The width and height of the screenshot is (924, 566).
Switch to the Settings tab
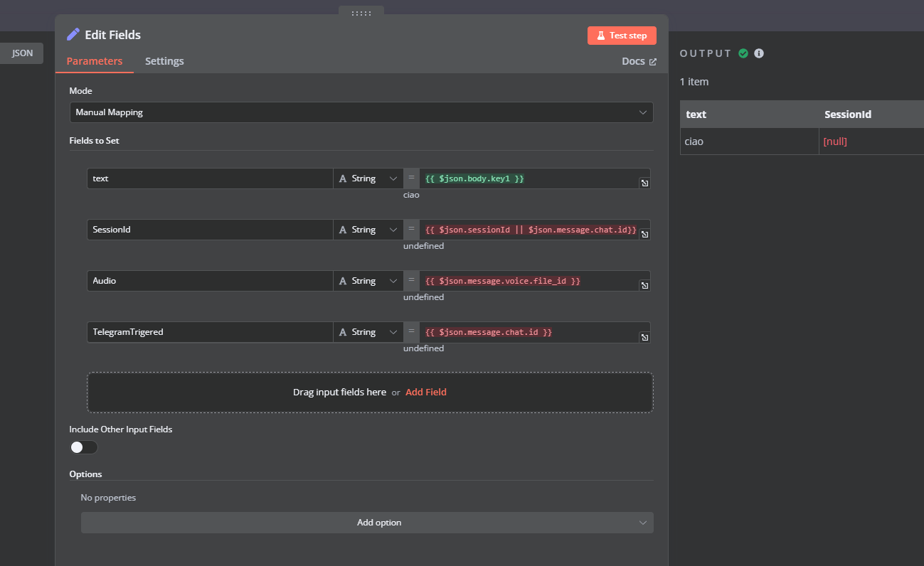pyautogui.click(x=164, y=61)
